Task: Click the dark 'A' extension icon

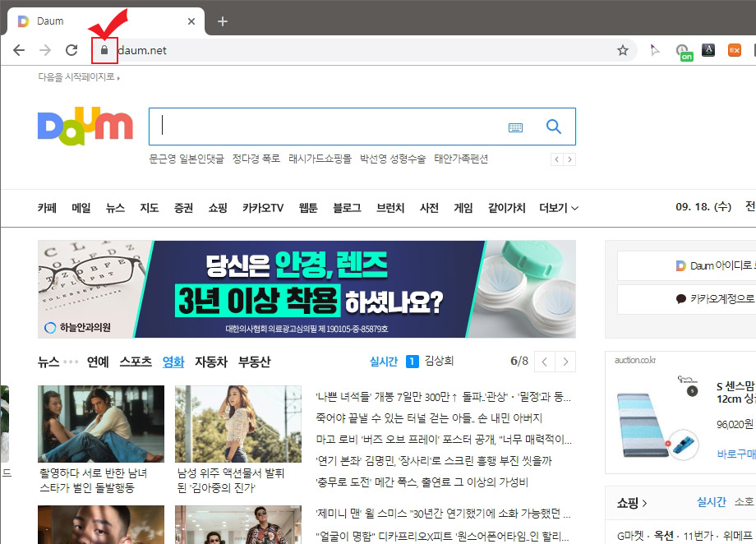Action: (x=708, y=50)
